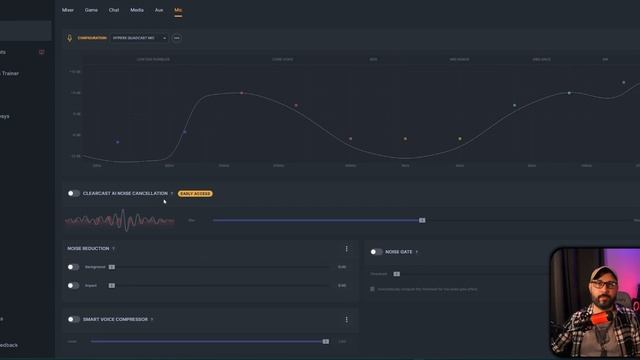This screenshot has height=360, width=640.
Task: Click the Early Access badge
Action: [195, 193]
